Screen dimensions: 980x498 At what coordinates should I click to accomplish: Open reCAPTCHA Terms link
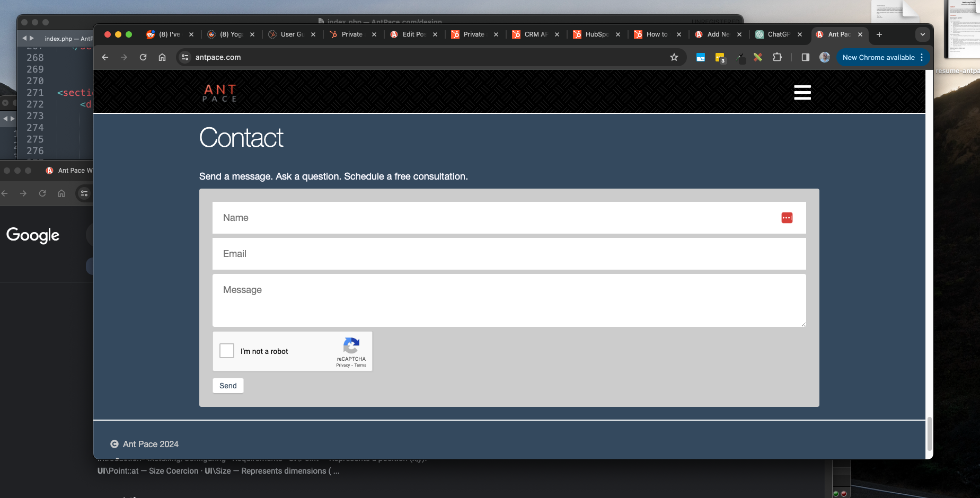(x=360, y=365)
